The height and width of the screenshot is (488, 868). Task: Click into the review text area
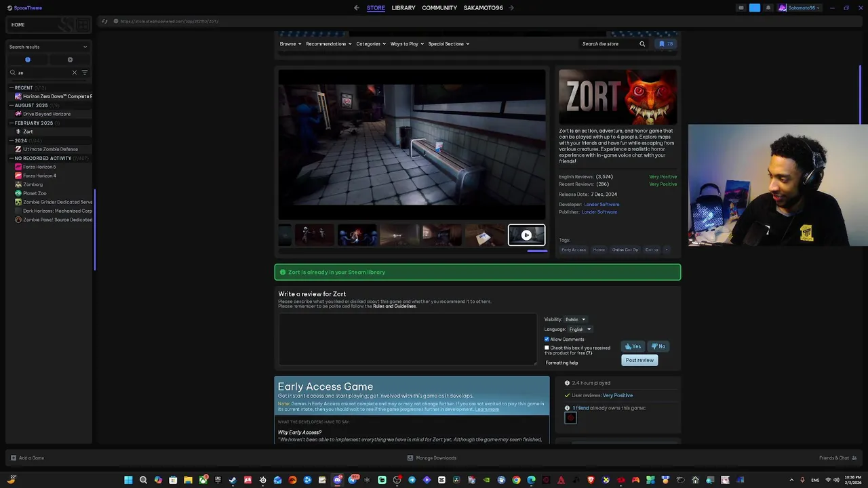pyautogui.click(x=408, y=339)
